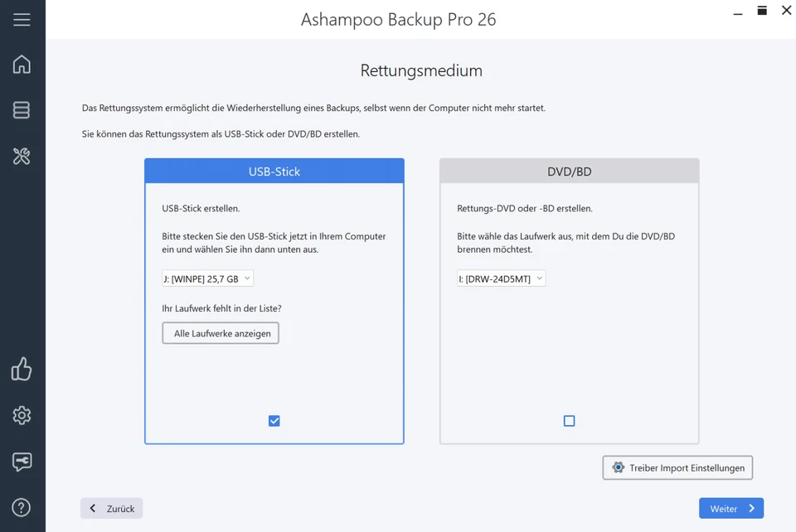Open the feedback chat icon
Viewport: 796px width, 532px height.
[22, 462]
